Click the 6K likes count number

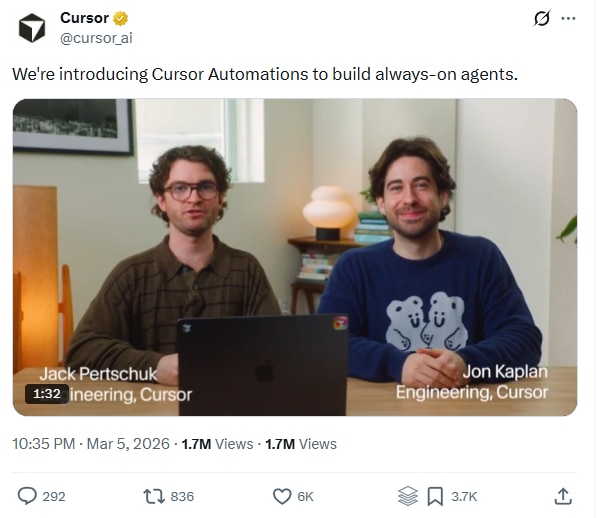[x=306, y=496]
